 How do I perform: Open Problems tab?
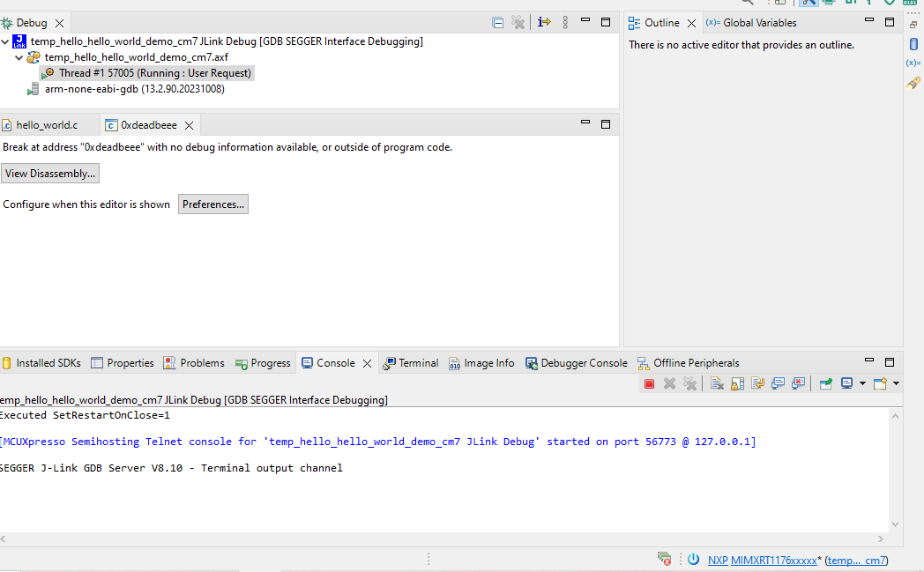coord(194,363)
